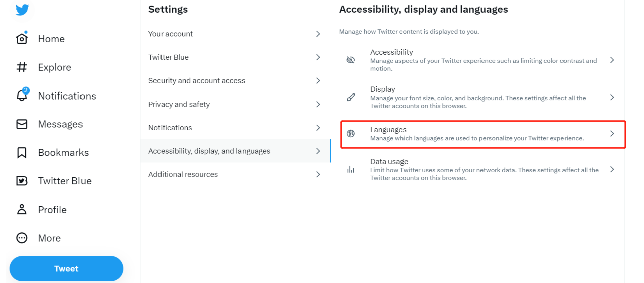Click the Explore hashtag icon
This screenshot has width=644, height=283.
[22, 67]
